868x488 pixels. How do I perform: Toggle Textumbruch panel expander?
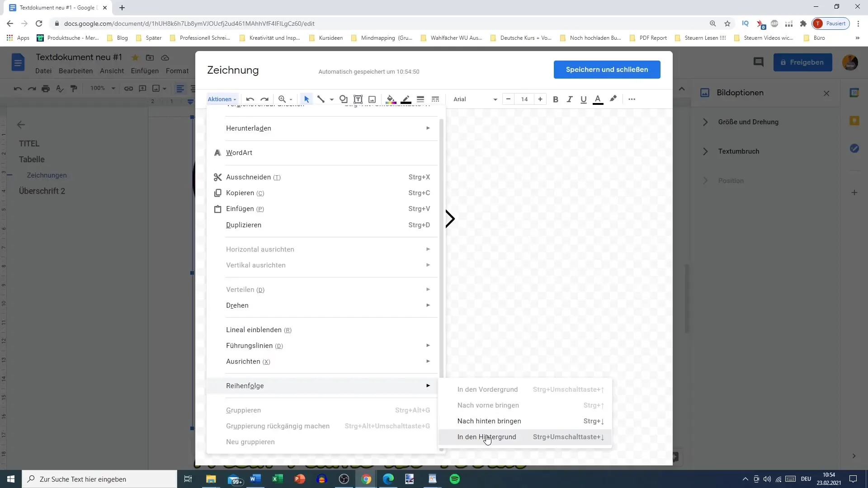pos(705,151)
